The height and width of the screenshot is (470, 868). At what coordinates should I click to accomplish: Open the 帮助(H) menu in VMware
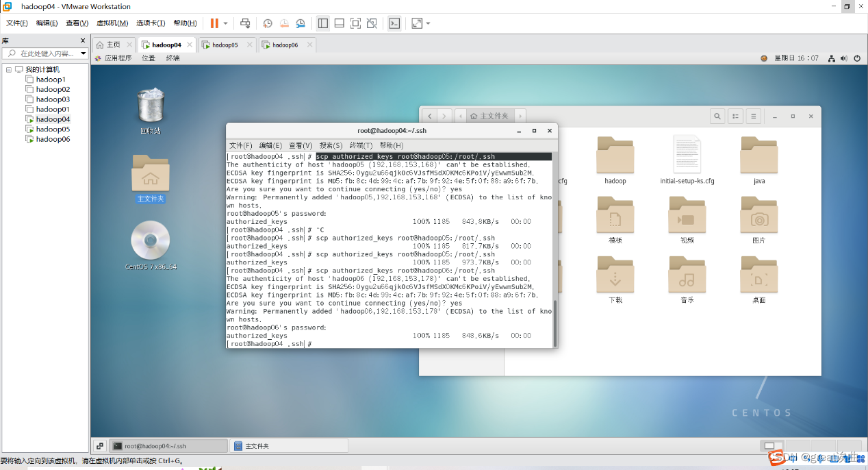[185, 23]
